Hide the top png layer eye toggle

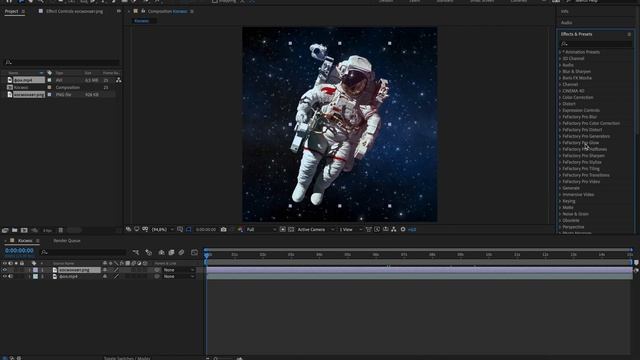pyautogui.click(x=4, y=270)
